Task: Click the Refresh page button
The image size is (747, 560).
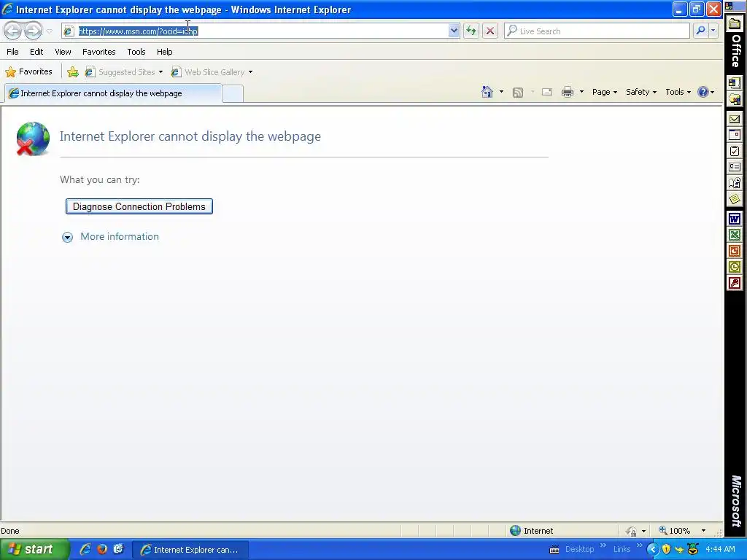Action: point(471,31)
